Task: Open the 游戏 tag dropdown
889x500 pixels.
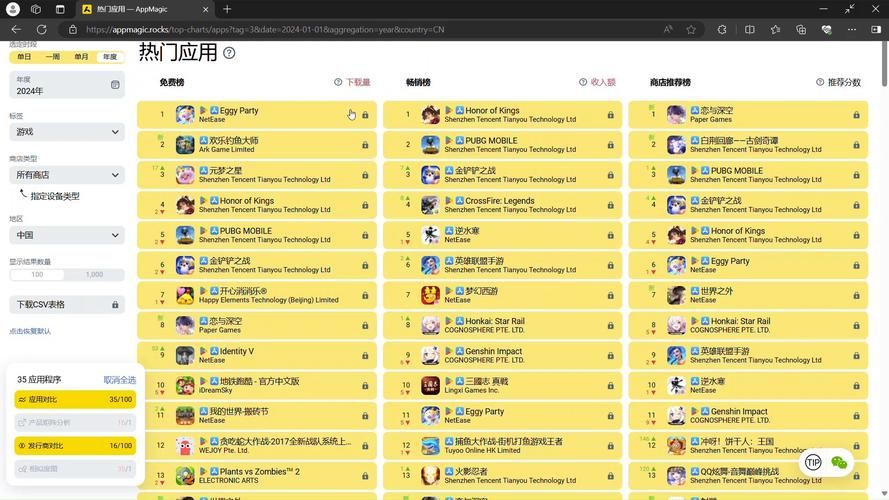Action: click(x=67, y=132)
